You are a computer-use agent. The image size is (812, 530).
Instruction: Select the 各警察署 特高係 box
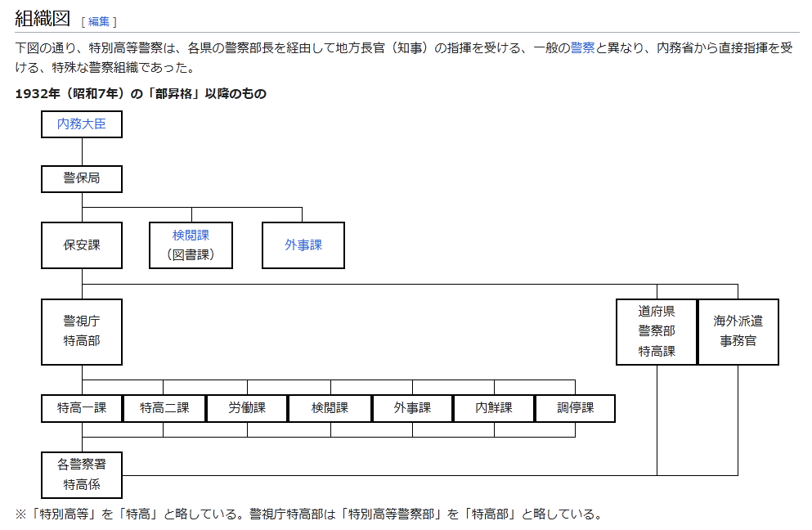(x=82, y=474)
